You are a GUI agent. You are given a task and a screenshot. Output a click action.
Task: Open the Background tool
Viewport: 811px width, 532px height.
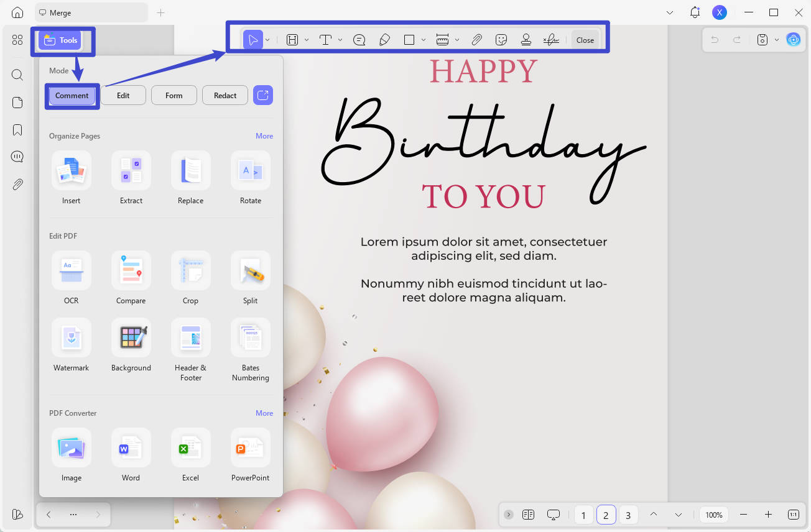pyautogui.click(x=131, y=345)
